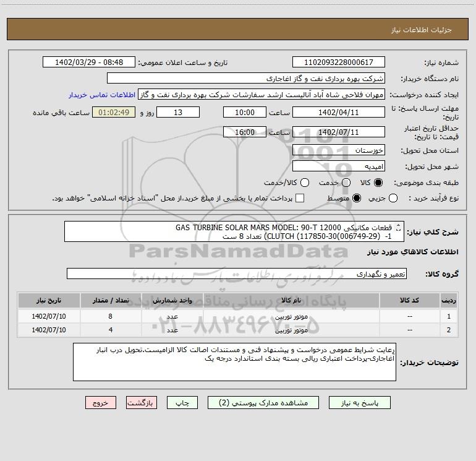476x461 pixels.
Task: Open the اطلاعات تماس خریدار link
Action: 102,95
